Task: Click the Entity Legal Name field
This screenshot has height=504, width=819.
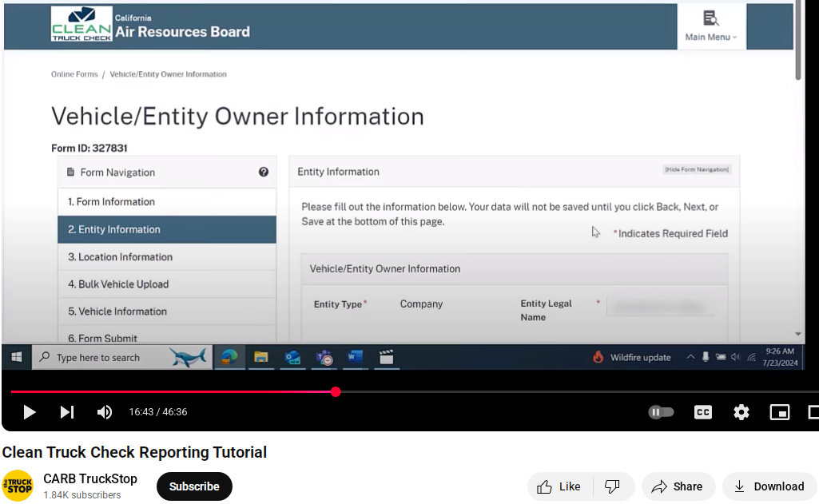Action: point(661,307)
